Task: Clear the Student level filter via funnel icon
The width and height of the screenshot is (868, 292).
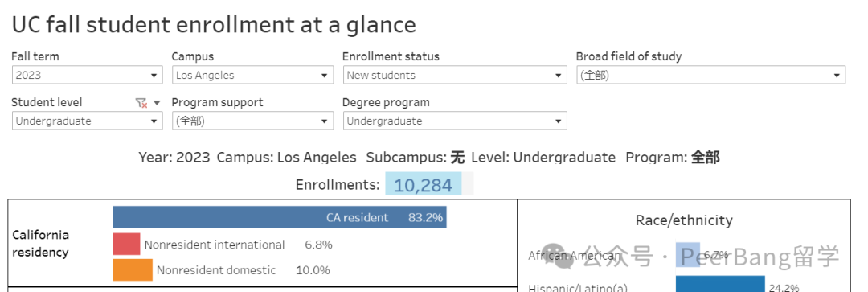Action: pos(141,102)
